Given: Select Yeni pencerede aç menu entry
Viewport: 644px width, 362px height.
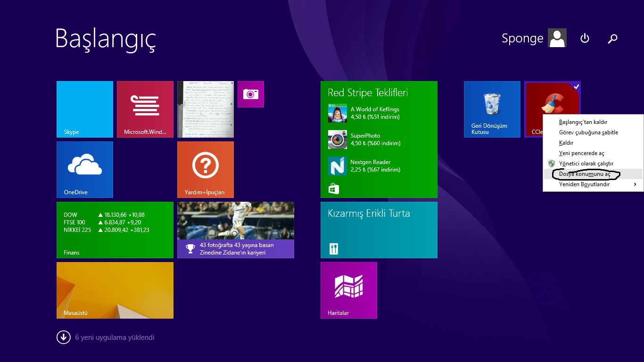Looking at the screenshot, I should tap(593, 153).
